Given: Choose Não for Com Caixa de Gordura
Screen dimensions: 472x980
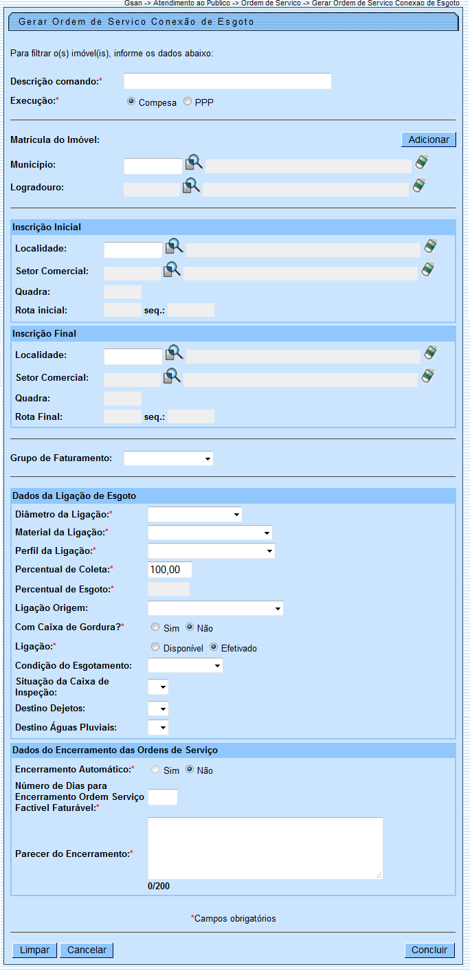Looking at the screenshot, I should 190,627.
